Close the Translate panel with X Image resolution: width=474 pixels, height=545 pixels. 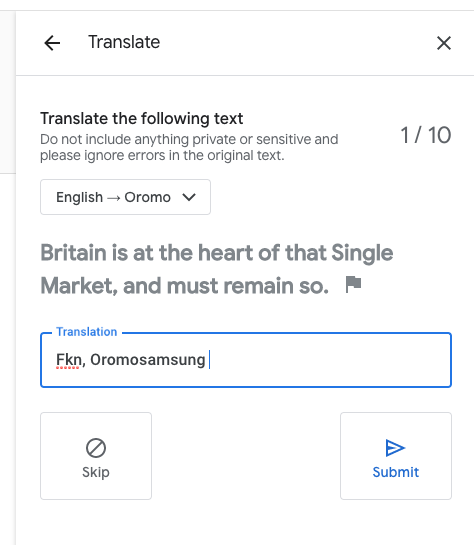444,43
